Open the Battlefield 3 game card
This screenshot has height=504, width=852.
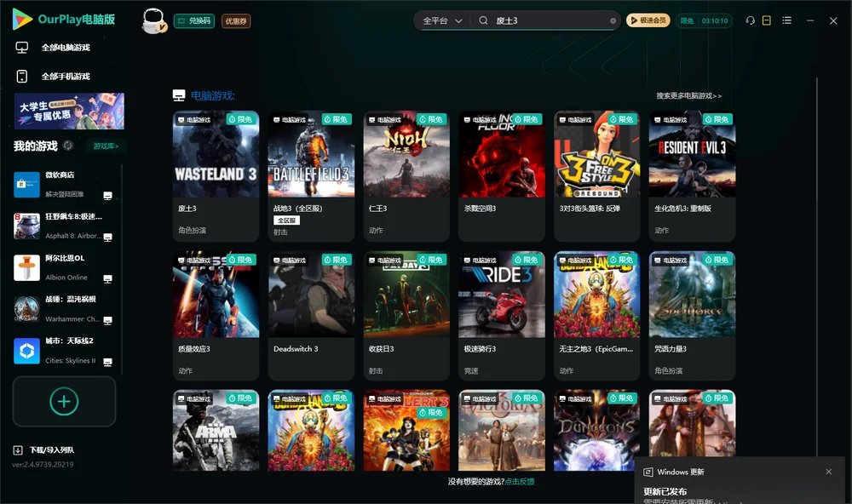click(311, 176)
